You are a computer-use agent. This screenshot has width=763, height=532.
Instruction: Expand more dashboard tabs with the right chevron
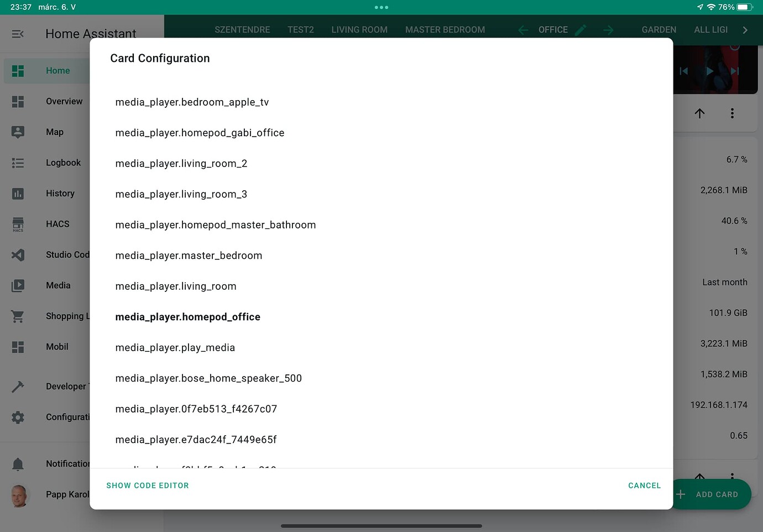point(745,30)
